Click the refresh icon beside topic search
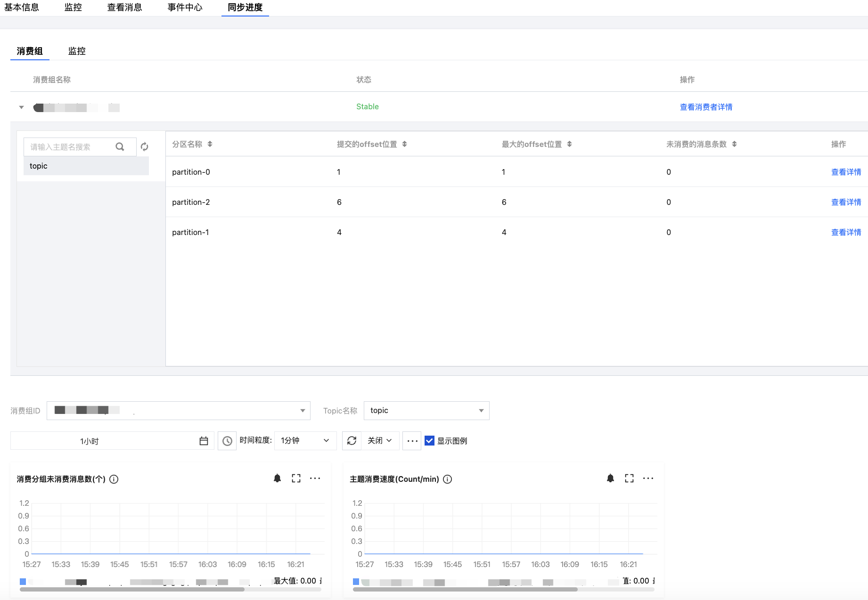 pyautogui.click(x=145, y=147)
